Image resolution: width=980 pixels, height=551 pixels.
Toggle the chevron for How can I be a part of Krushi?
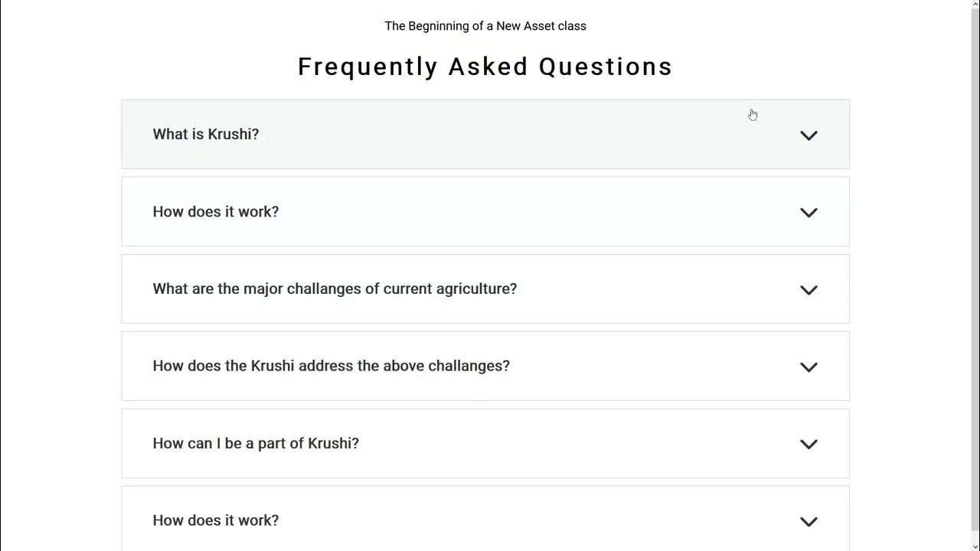[x=808, y=445]
